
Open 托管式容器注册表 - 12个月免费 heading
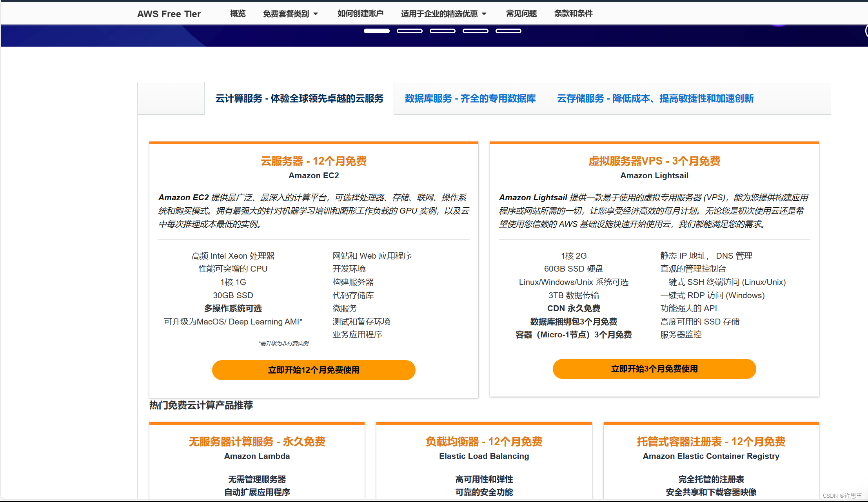tap(711, 442)
